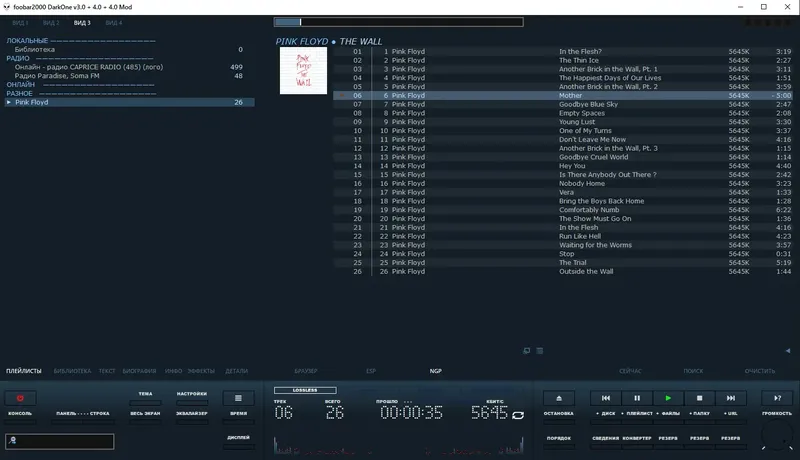800x460 pixels.
Task: Switch to the ESP tab
Action: pos(371,371)
